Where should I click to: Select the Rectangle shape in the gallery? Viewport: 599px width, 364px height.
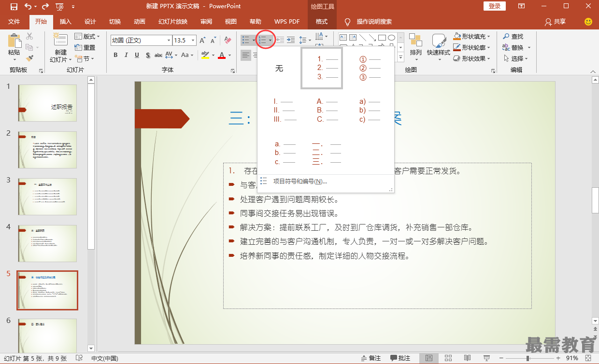(x=382, y=37)
